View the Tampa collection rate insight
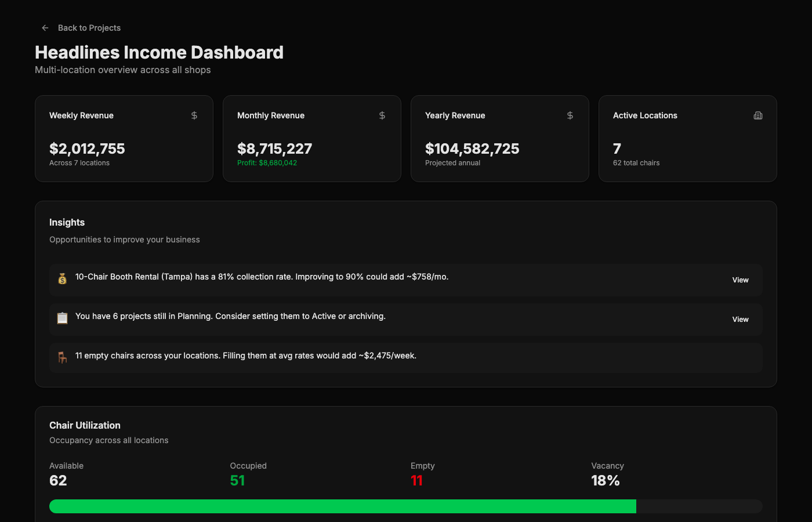The image size is (812, 522). click(740, 280)
